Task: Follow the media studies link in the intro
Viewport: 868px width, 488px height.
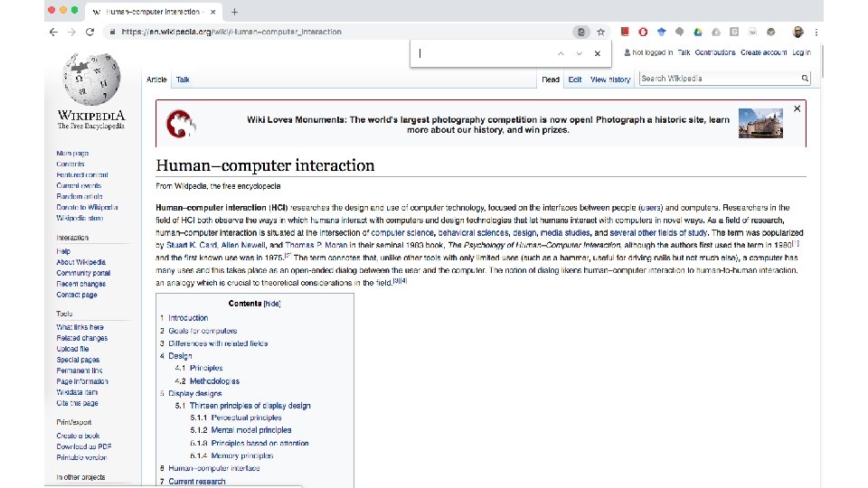Action: tap(565, 233)
